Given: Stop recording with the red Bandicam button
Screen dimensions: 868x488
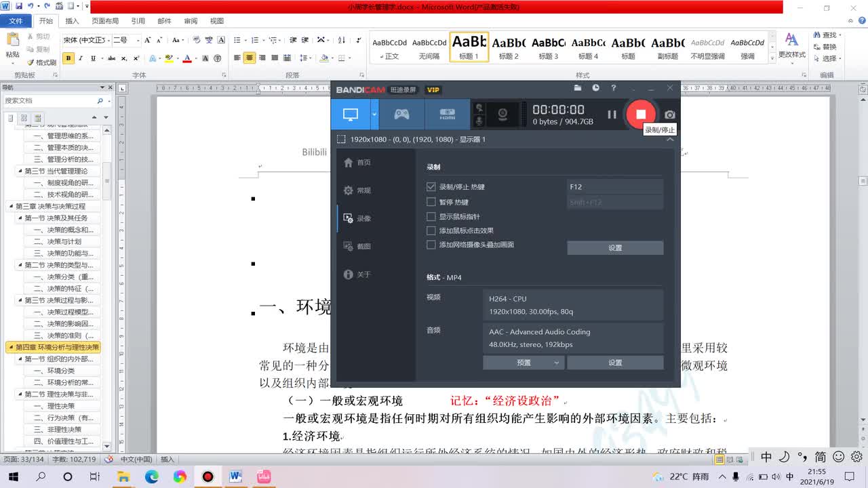Looking at the screenshot, I should pyautogui.click(x=641, y=114).
